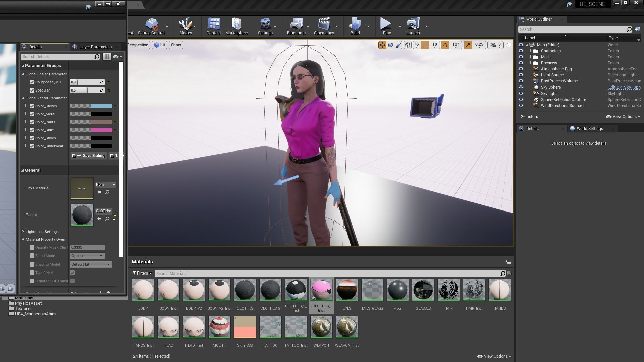Image resolution: width=644 pixels, height=362 pixels.
Task: Hide the Sky Sphere actor visibility
Action: [521, 87]
